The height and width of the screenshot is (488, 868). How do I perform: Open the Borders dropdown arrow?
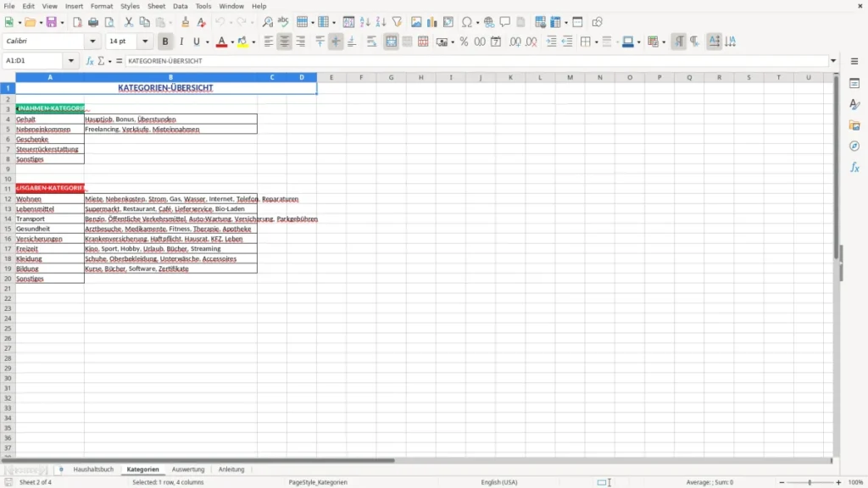click(596, 42)
